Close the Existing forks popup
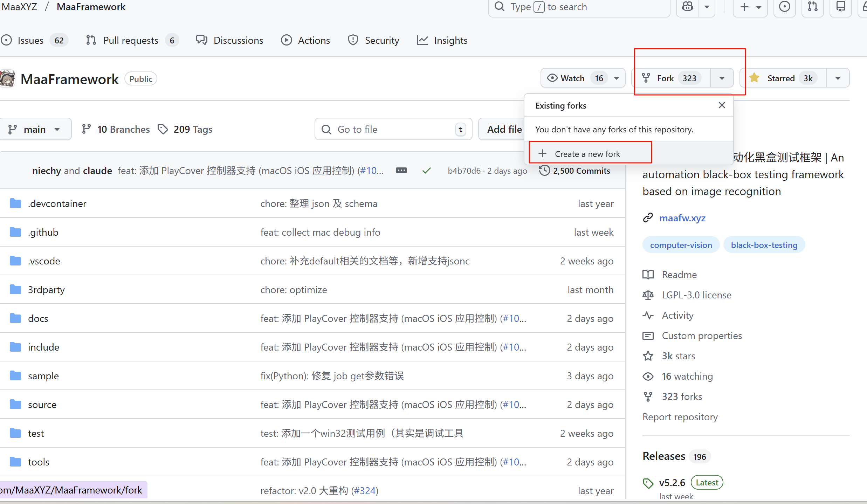 722,105
